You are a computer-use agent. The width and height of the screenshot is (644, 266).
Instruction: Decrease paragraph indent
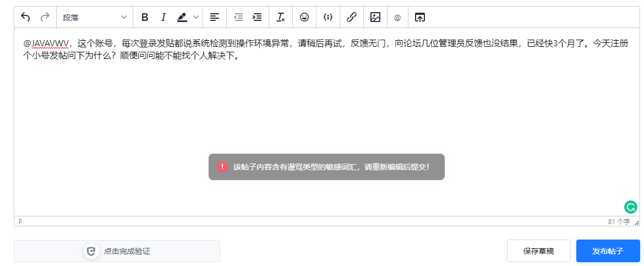pos(238,17)
